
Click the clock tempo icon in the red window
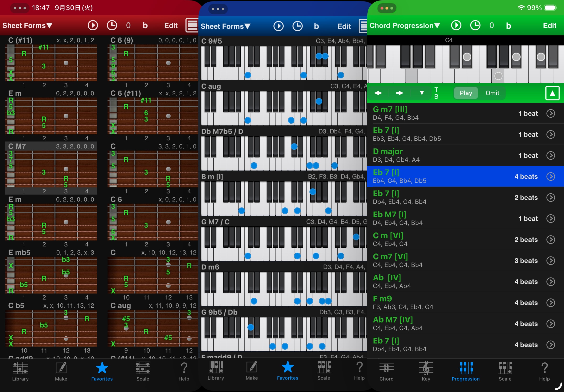(x=112, y=25)
